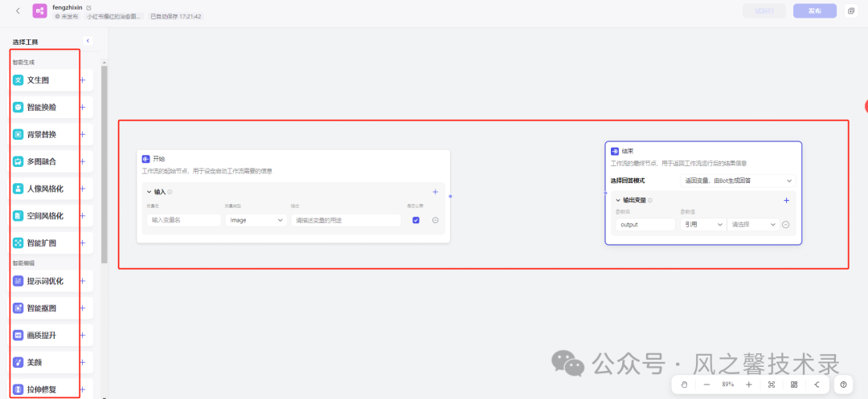
Task: Select the 画质提升 tool
Action: click(44, 336)
